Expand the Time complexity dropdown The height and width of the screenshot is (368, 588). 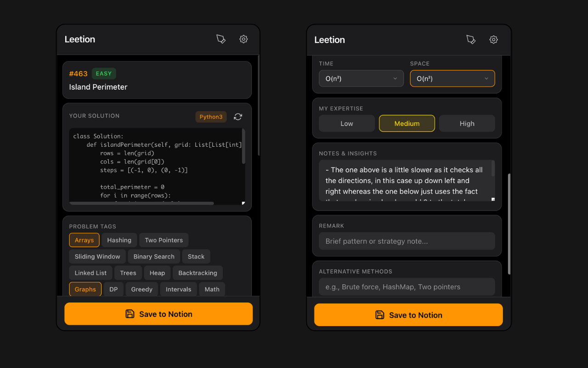point(361,79)
